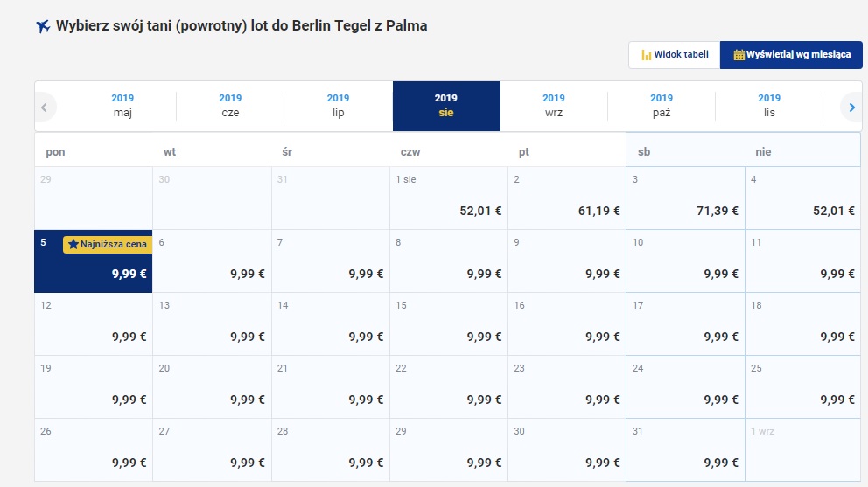The image size is (868, 487).
Task: Click the calendar icon in Wyświetlaj wg miesiąca
Action: pos(738,55)
